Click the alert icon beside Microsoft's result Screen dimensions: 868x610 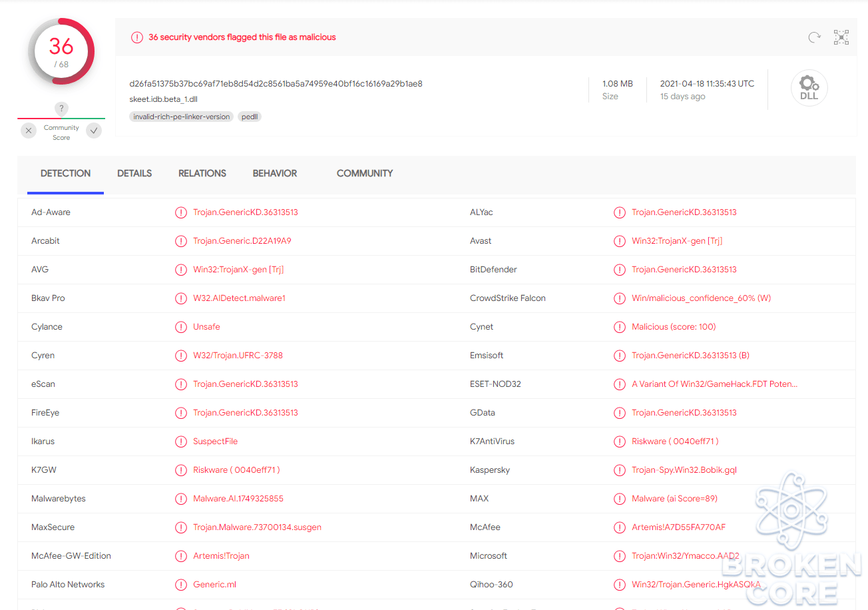620,556
